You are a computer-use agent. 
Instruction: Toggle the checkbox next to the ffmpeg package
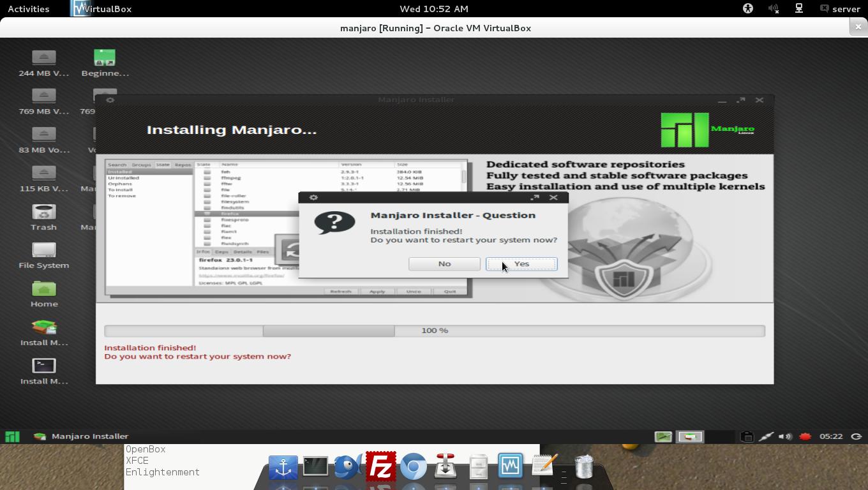click(206, 178)
